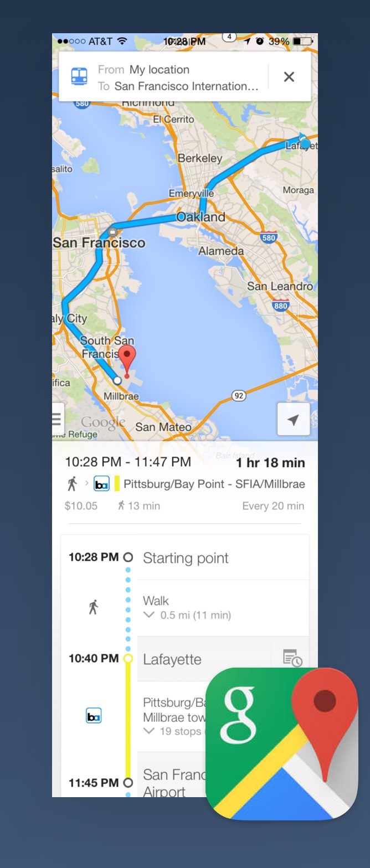Screen dimensions: 370x868
Task: Tap the transit train icon in search bar
Action: 79,76
